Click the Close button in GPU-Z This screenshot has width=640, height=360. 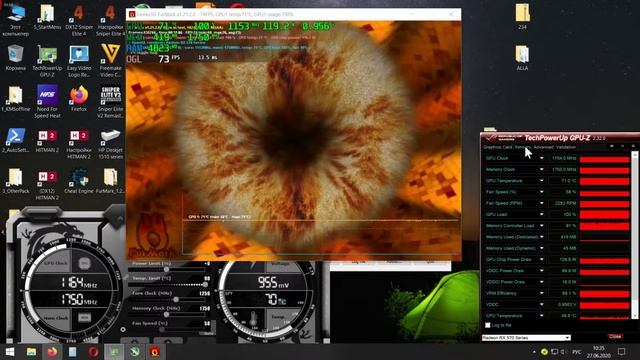615,337
